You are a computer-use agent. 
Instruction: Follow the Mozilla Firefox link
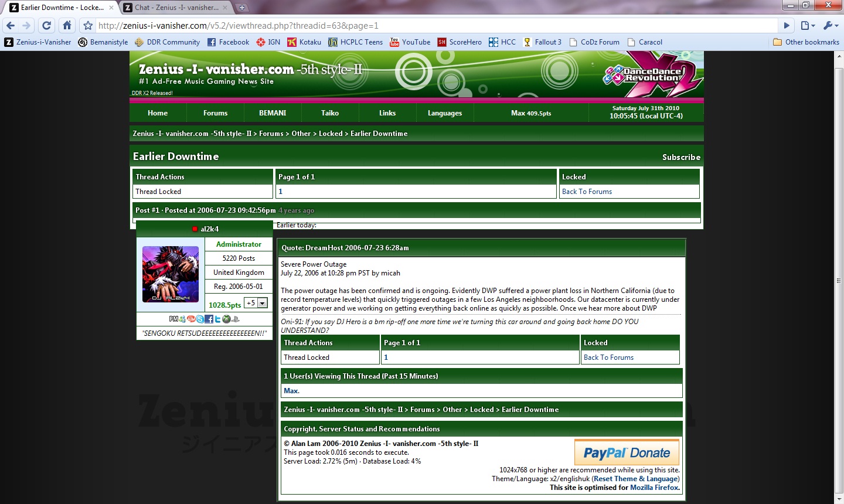(x=654, y=488)
